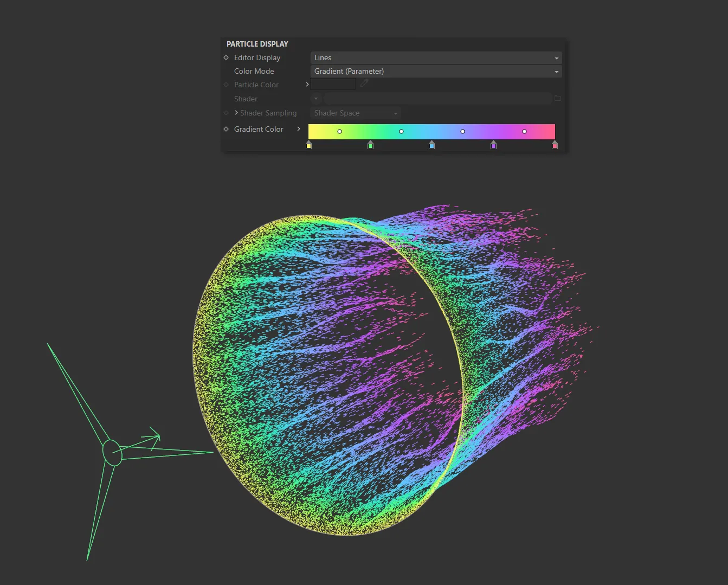
Task: Click the Shader browse file icon
Action: point(558,98)
